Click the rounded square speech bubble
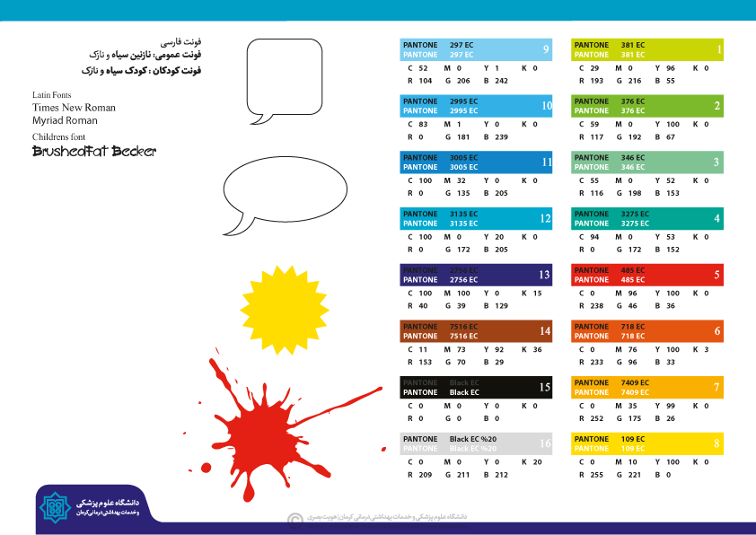The image size is (756, 535). [284, 75]
